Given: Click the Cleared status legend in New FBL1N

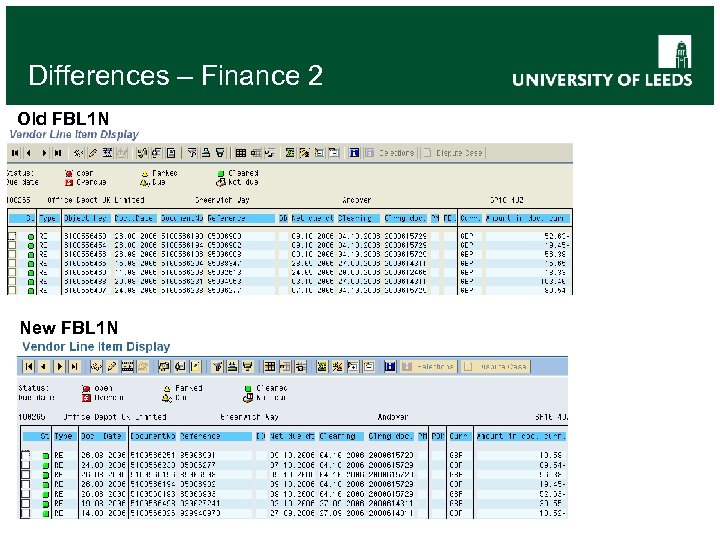Looking at the screenshot, I should (266, 388).
